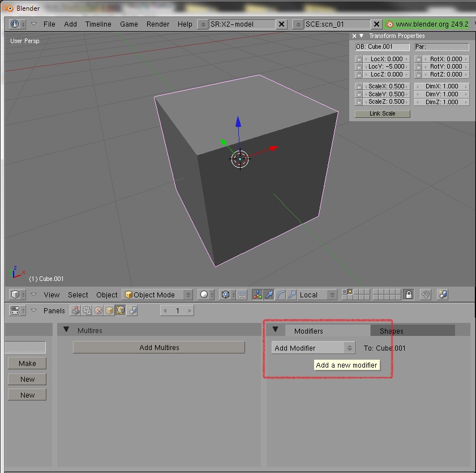Select the scale manipulator icon
The height and width of the screenshot is (473, 476).
click(292, 295)
